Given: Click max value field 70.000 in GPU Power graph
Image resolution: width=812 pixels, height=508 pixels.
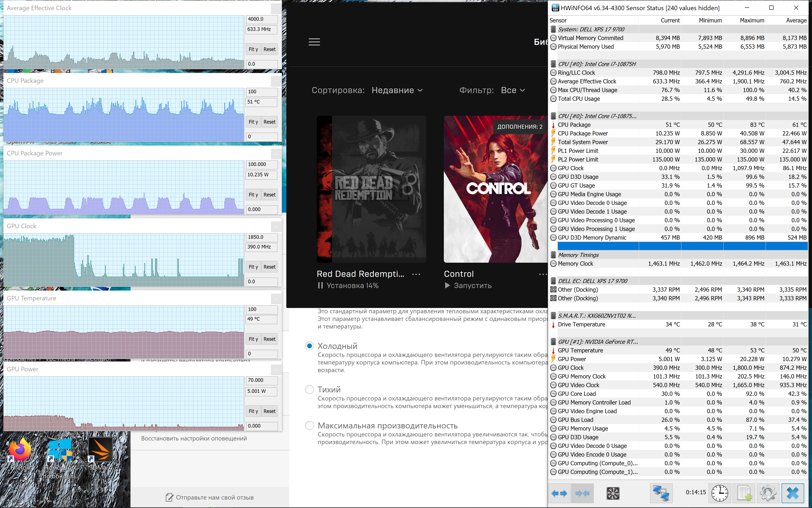Looking at the screenshot, I should tap(262, 380).
